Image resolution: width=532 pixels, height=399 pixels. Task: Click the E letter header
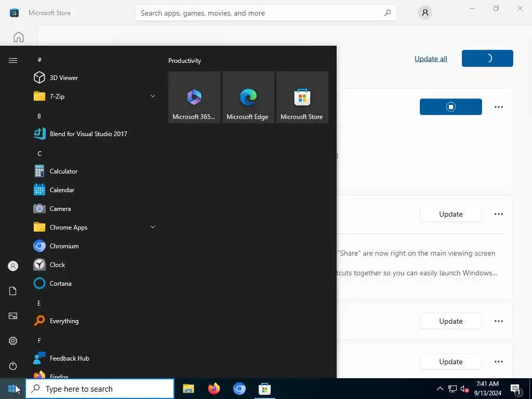point(39,303)
